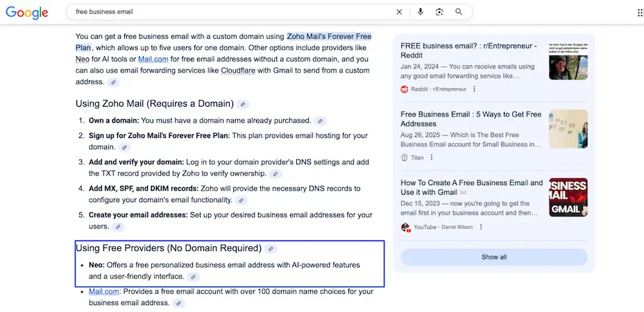
Task: Open more options for the Titan result
Action: (x=432, y=157)
